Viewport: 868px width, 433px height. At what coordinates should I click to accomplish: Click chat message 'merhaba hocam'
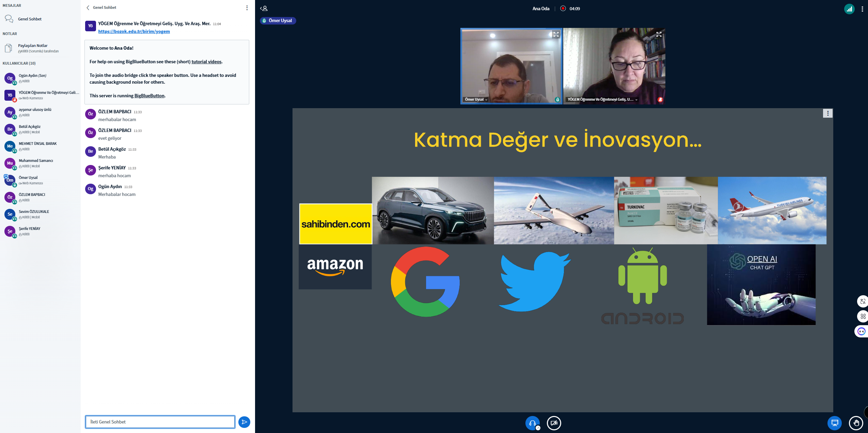(114, 176)
